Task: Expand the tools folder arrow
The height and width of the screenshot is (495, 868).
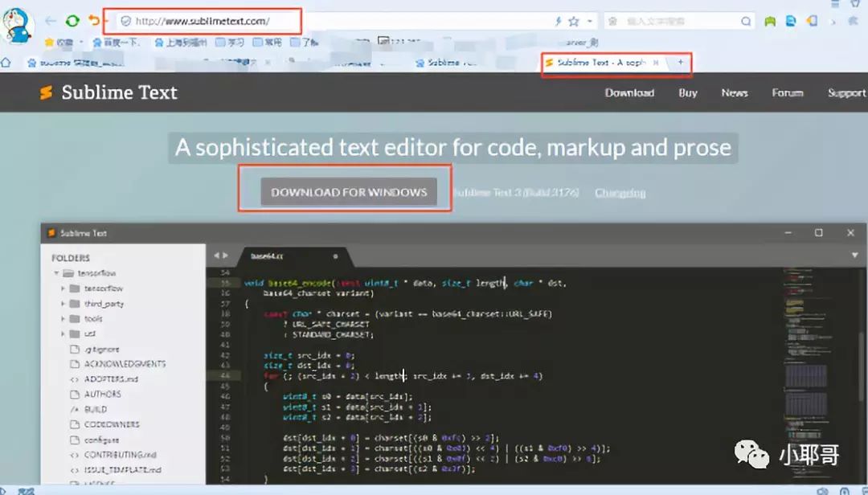Action: (63, 318)
